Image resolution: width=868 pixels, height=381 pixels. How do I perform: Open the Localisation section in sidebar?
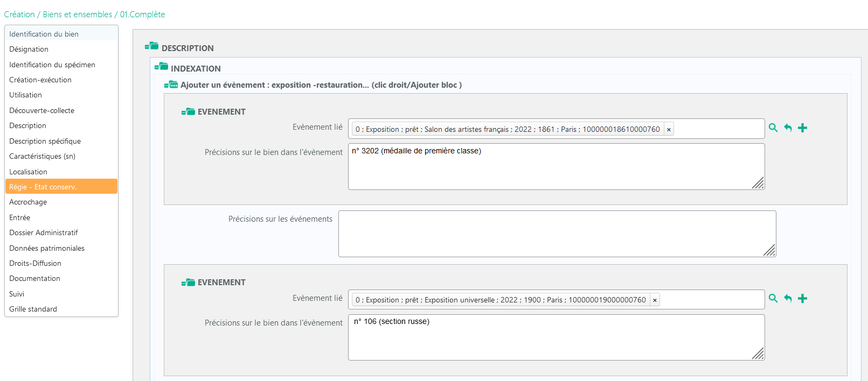point(28,172)
